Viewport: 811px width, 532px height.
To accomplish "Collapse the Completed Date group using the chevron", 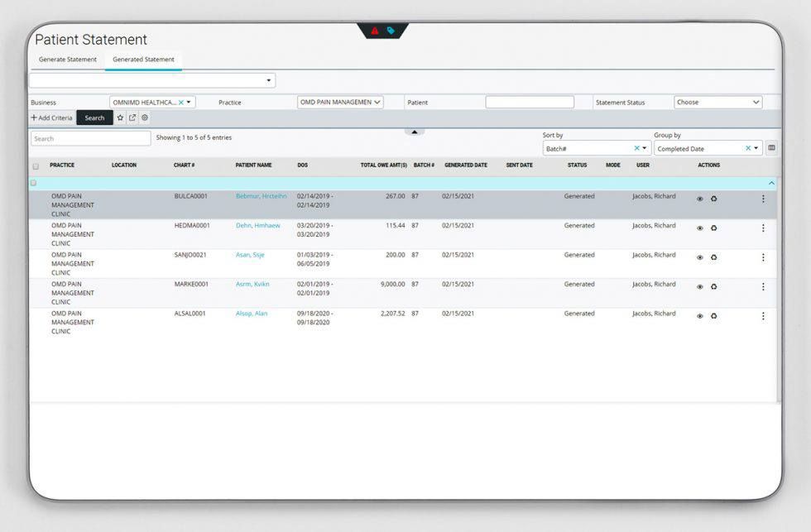I will coord(770,181).
